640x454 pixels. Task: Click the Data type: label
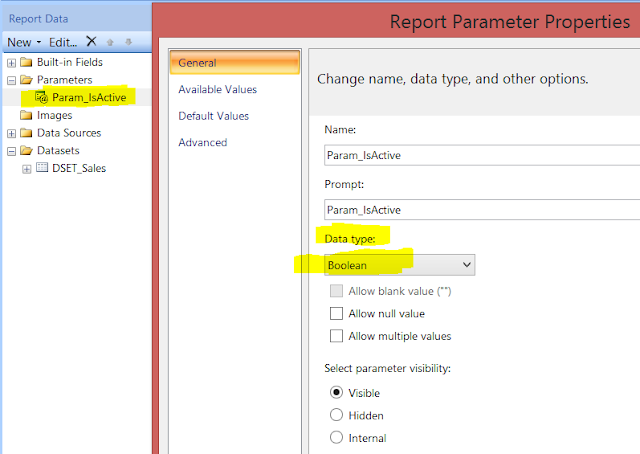point(350,239)
